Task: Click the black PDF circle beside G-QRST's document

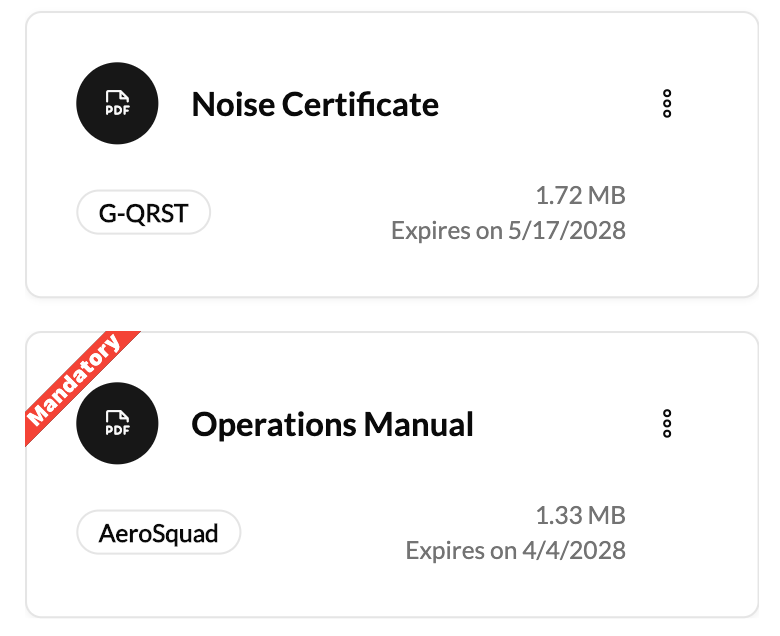Action: (118, 104)
